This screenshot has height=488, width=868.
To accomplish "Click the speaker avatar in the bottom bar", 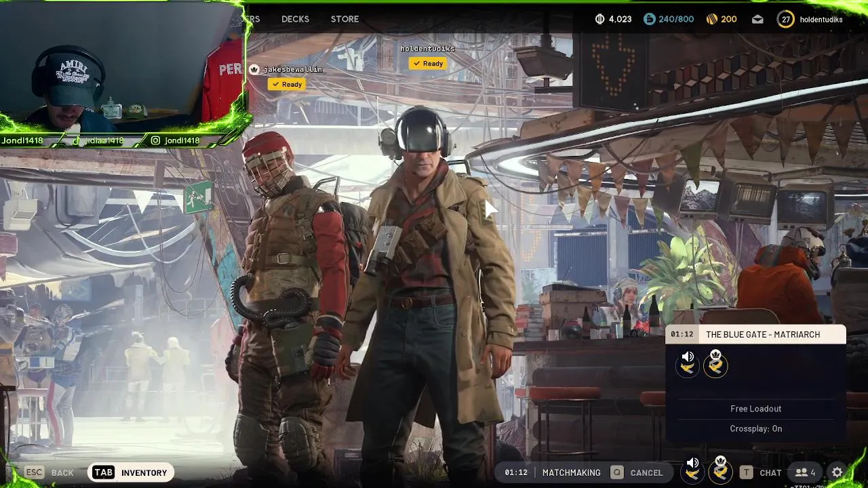I will tap(692, 470).
